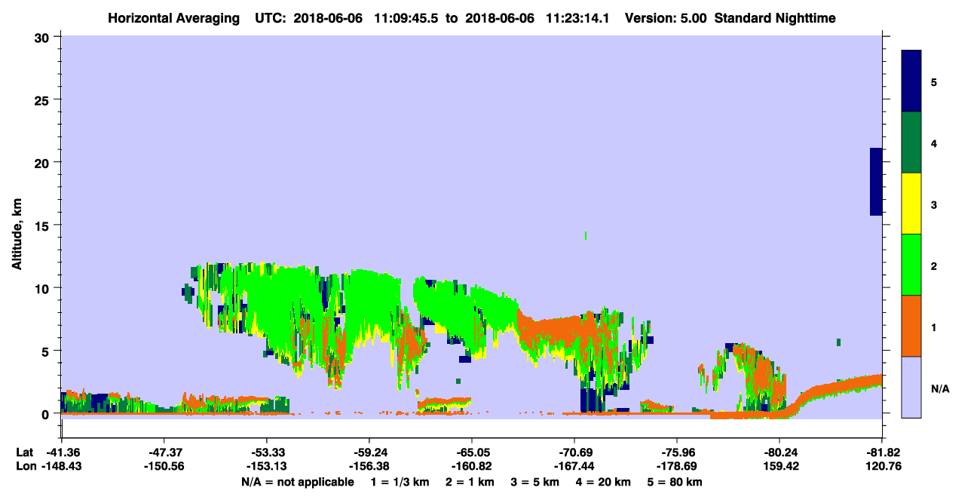Click the longitude value '-160.82'

point(471,467)
